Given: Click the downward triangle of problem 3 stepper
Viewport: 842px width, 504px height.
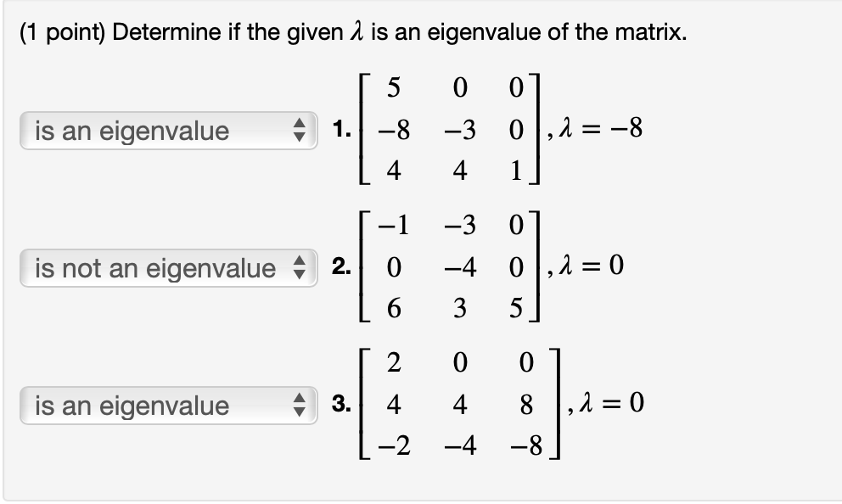Looking at the screenshot, I should tap(300, 410).
